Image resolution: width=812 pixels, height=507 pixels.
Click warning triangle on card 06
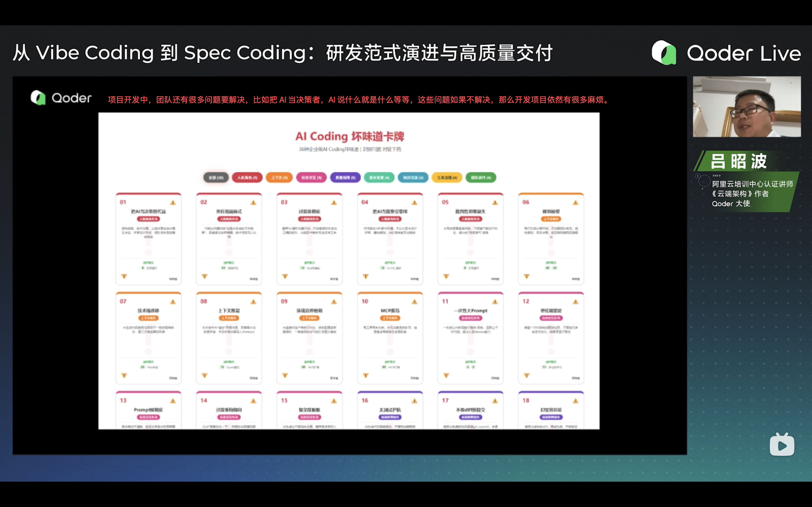575,203
